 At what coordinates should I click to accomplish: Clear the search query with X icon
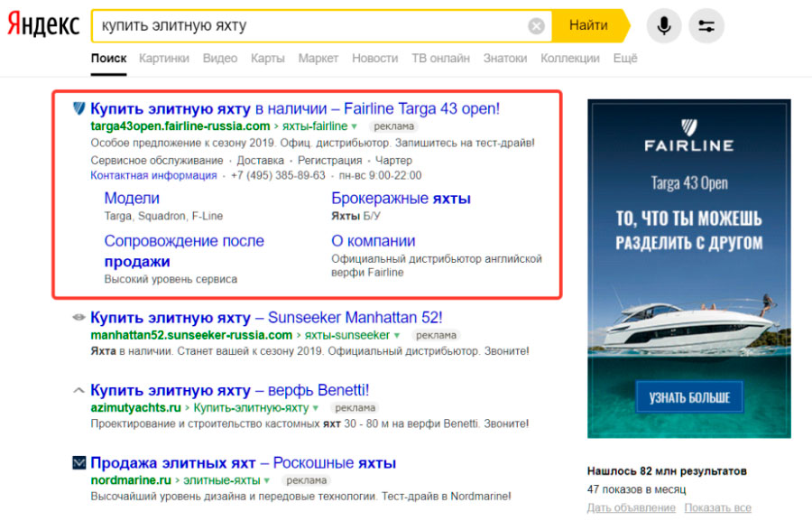[x=536, y=26]
